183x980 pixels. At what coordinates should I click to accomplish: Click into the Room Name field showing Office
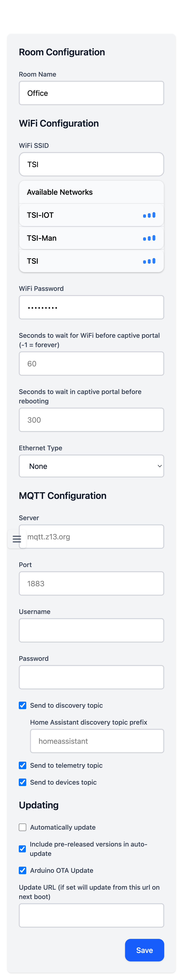(91, 93)
